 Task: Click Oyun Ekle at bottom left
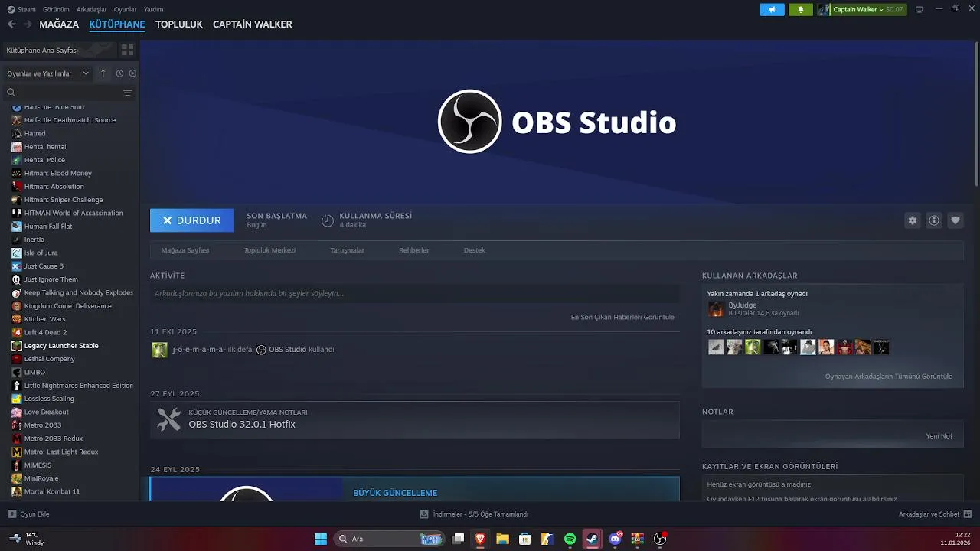point(28,514)
